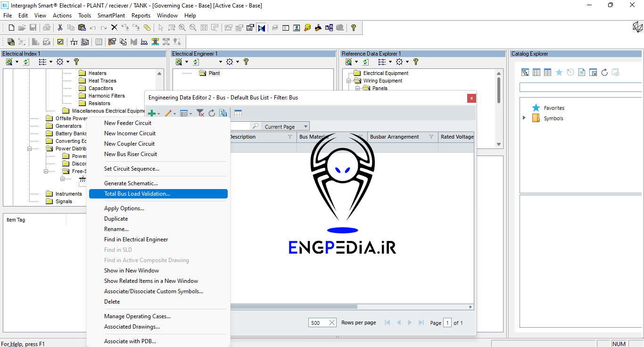The width and height of the screenshot is (644, 347).
Task: Click the Paste clipboard icon
Action: 82,28
